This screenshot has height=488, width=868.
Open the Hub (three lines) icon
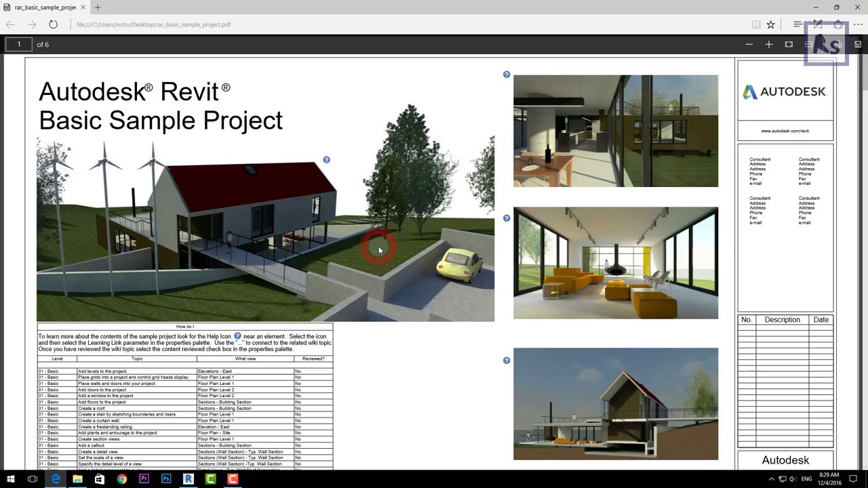pos(797,24)
